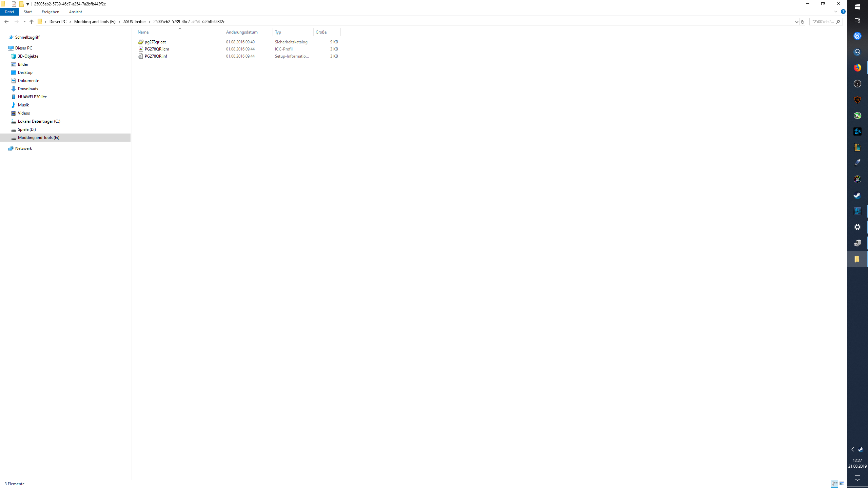Click the Up one folder arrow
The width and height of the screenshot is (868, 488).
[32, 22]
